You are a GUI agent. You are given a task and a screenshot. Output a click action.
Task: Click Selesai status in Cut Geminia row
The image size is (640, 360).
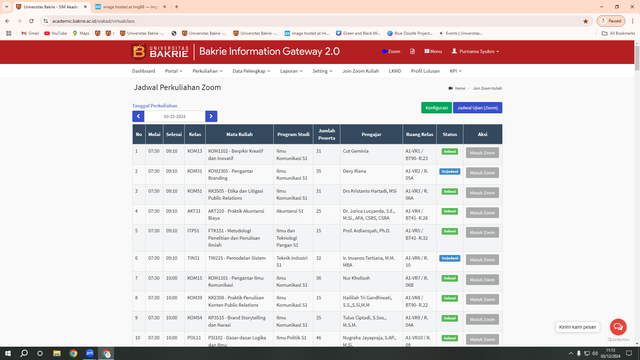pyautogui.click(x=449, y=151)
